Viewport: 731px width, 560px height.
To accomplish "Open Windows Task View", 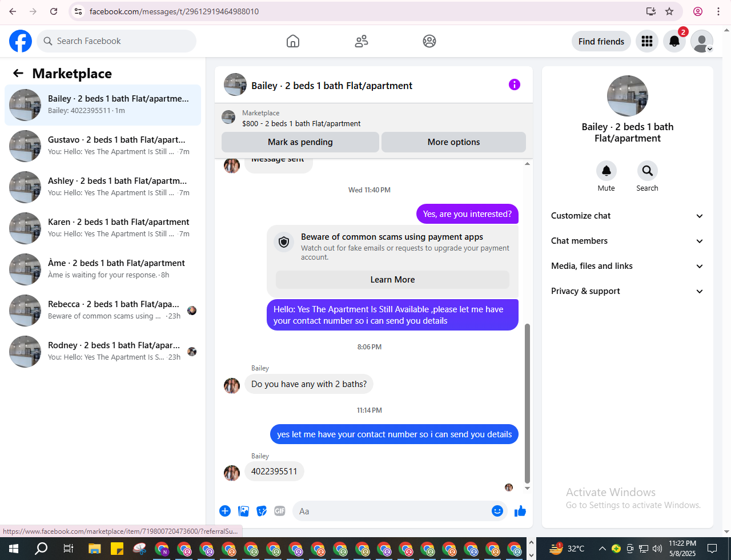I will (x=69, y=549).
